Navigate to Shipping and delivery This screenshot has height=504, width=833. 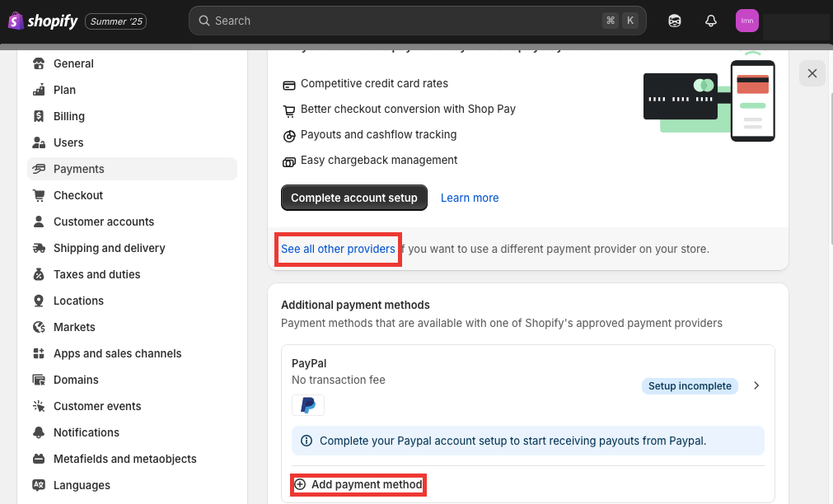coord(133,248)
